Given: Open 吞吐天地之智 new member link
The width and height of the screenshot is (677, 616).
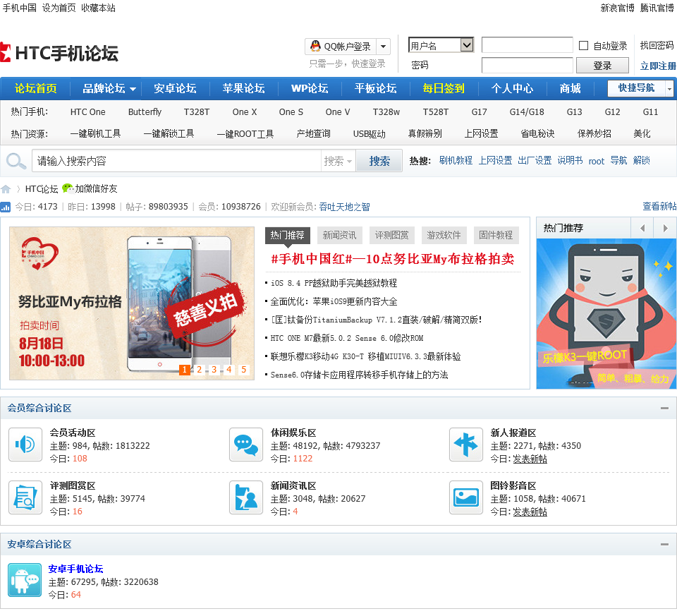Looking at the screenshot, I should click(344, 207).
